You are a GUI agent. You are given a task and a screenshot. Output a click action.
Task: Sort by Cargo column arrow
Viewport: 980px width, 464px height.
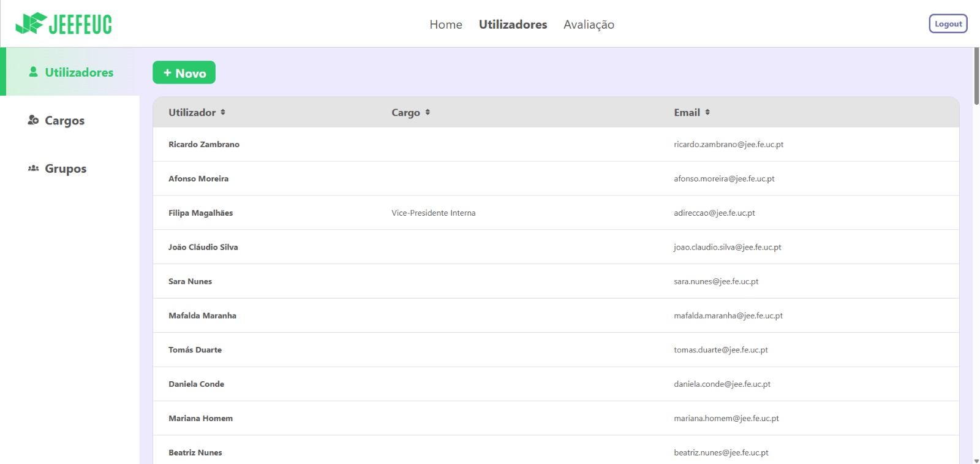428,112
